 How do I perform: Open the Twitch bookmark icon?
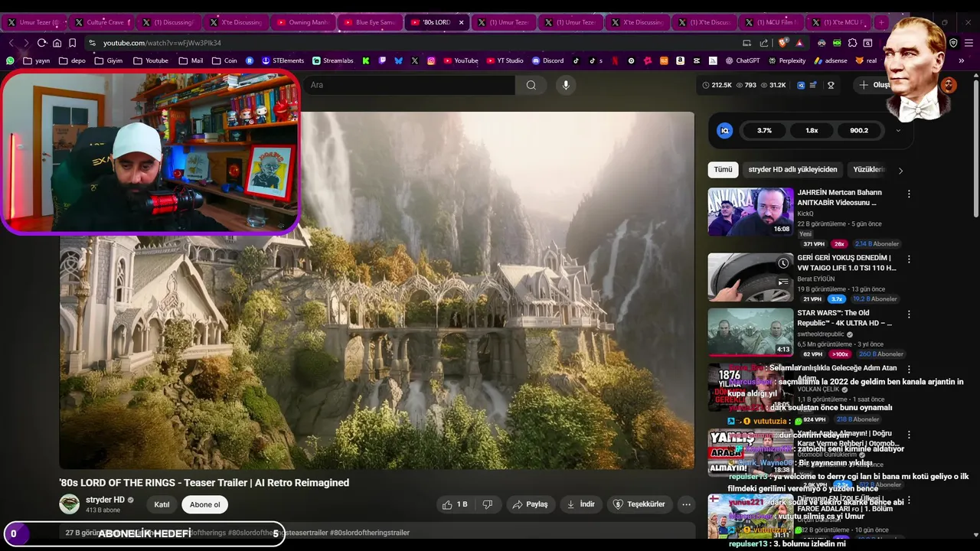pos(382,60)
